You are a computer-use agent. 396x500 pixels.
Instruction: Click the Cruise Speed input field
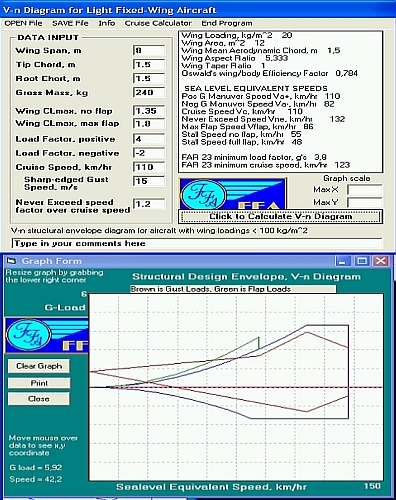click(x=149, y=167)
